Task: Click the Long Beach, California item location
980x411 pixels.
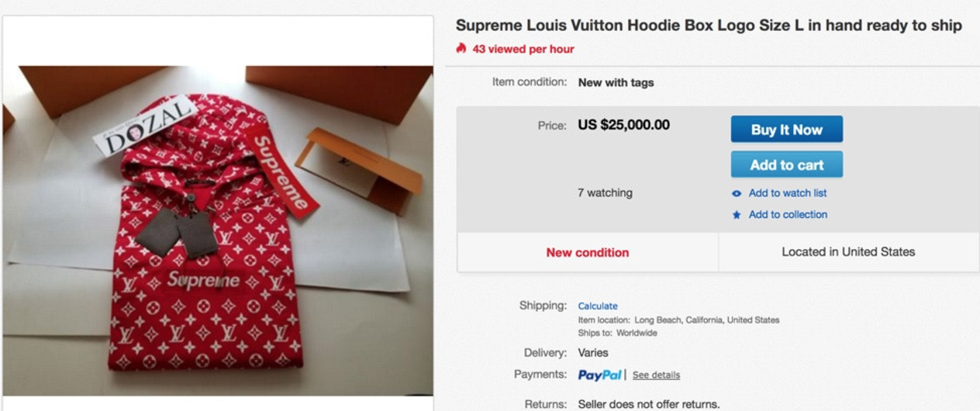Action: click(x=706, y=320)
